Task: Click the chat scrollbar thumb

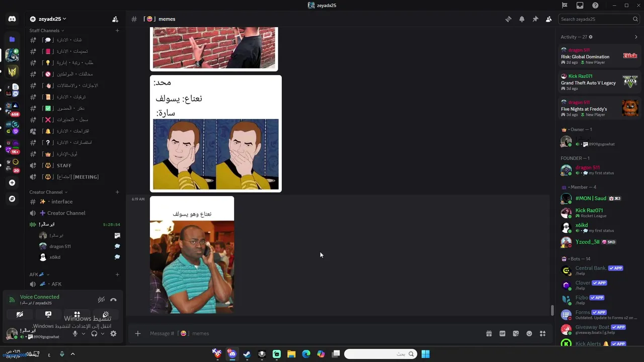Action: point(552,310)
